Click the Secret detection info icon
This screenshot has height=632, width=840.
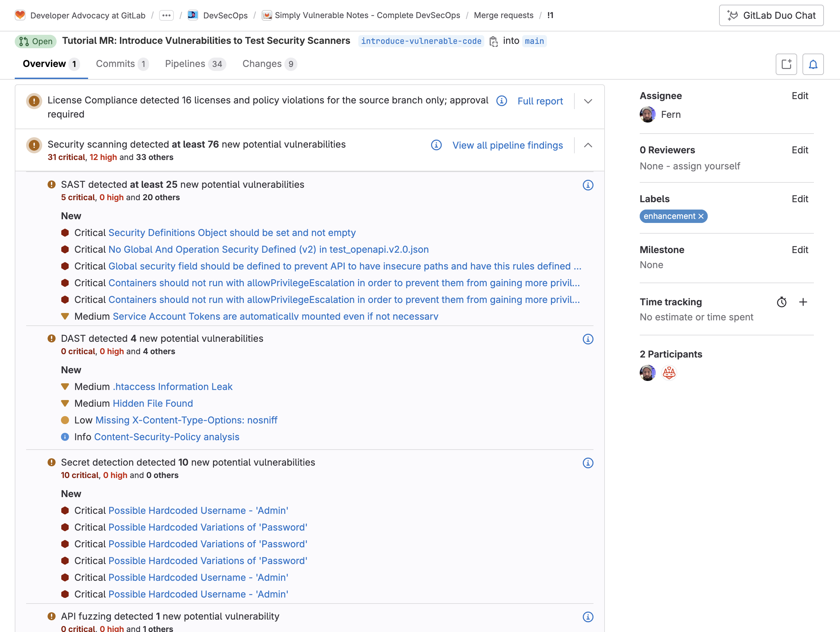click(x=587, y=463)
